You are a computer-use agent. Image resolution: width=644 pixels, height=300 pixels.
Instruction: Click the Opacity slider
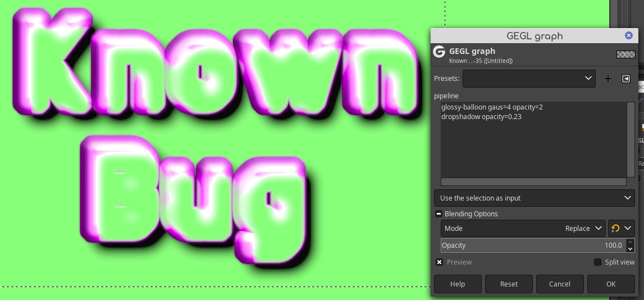coord(533,246)
